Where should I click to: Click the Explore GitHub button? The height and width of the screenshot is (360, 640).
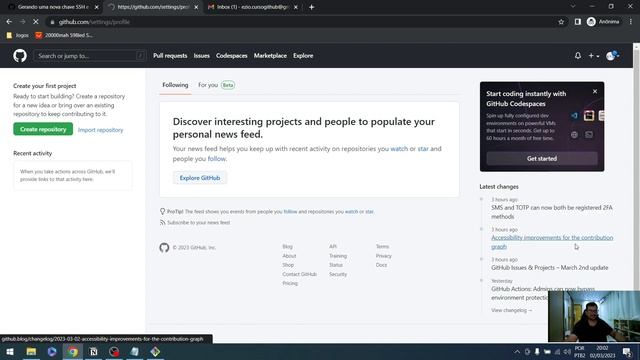(200, 178)
